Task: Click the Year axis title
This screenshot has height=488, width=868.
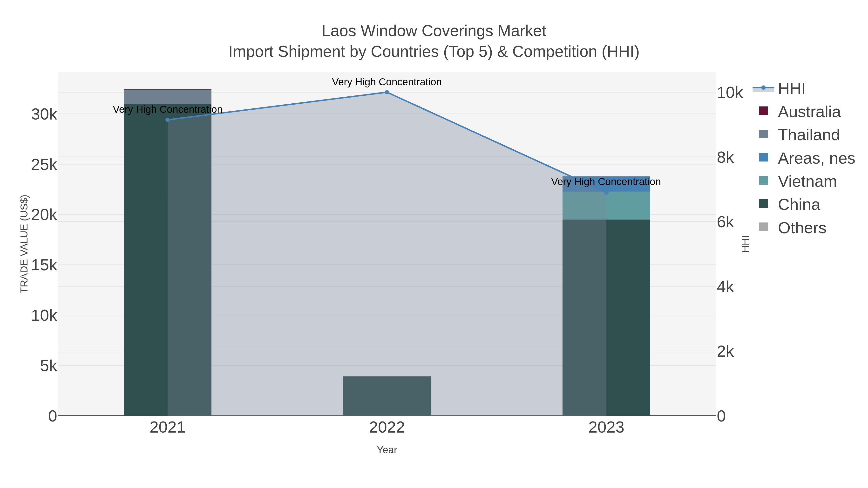Action: tap(387, 450)
